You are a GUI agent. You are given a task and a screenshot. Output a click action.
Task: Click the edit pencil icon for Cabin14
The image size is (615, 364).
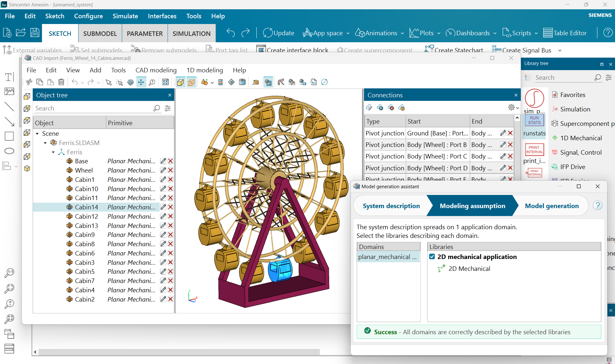click(163, 207)
